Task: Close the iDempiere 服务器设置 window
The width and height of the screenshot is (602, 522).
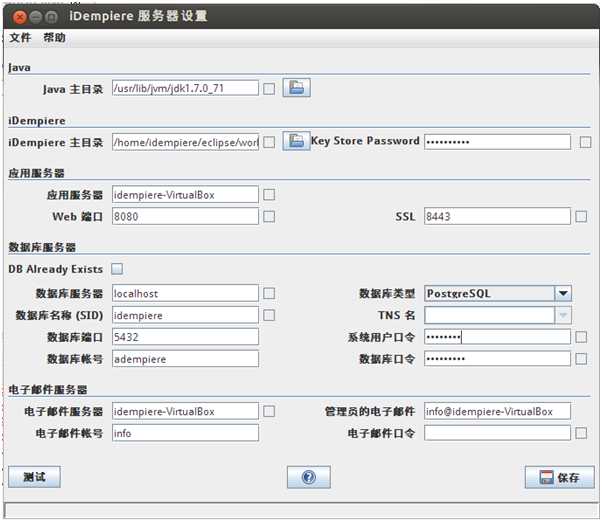Action: [x=19, y=17]
